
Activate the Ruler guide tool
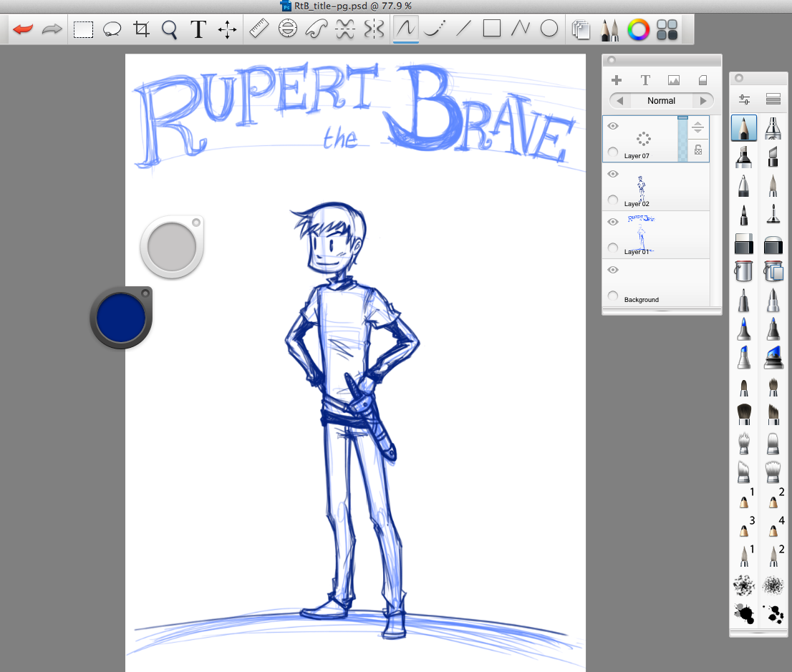[x=258, y=29]
